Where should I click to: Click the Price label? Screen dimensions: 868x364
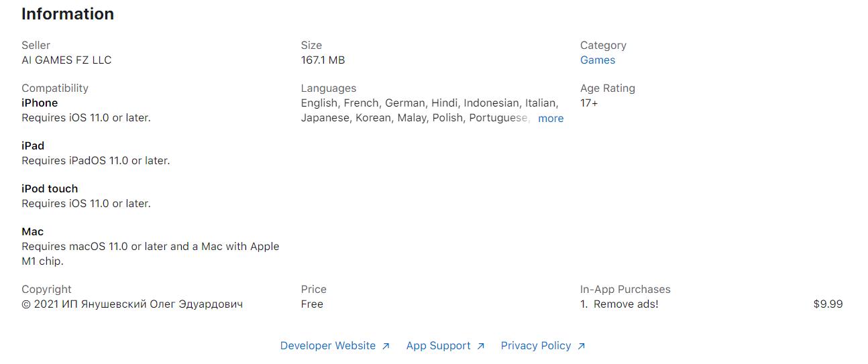pos(314,289)
